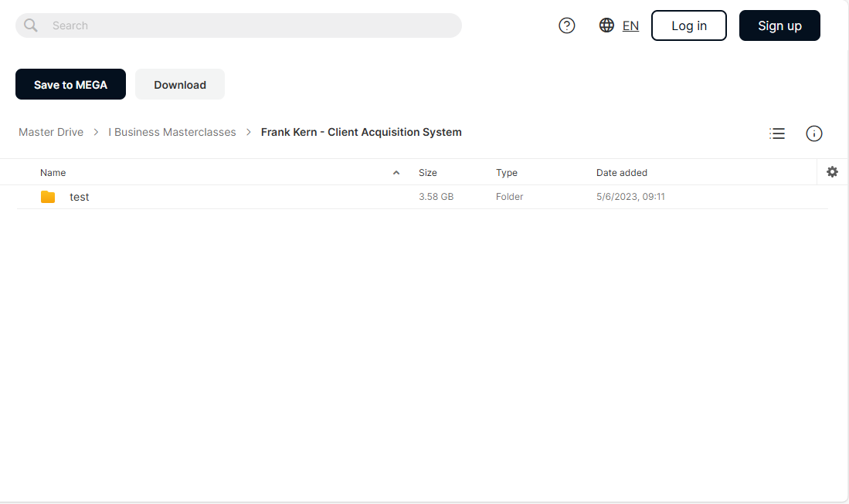Click the globe language icon
The height and width of the screenshot is (504, 849).
[606, 25]
